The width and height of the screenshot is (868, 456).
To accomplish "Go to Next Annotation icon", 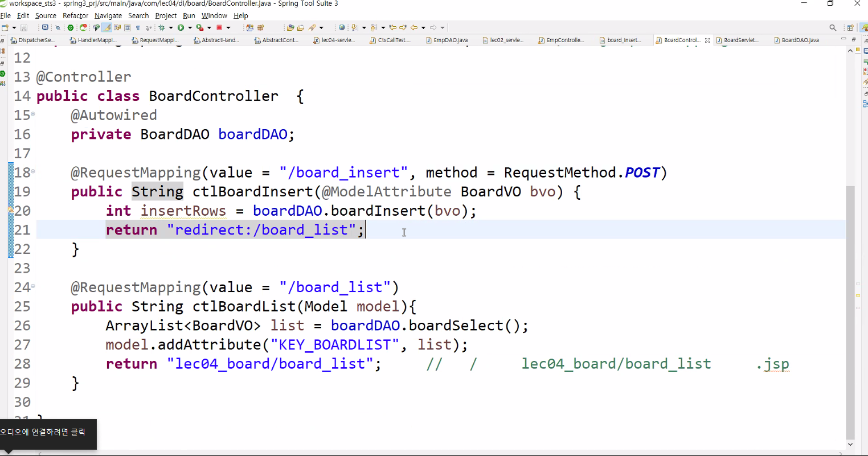I will point(354,27).
